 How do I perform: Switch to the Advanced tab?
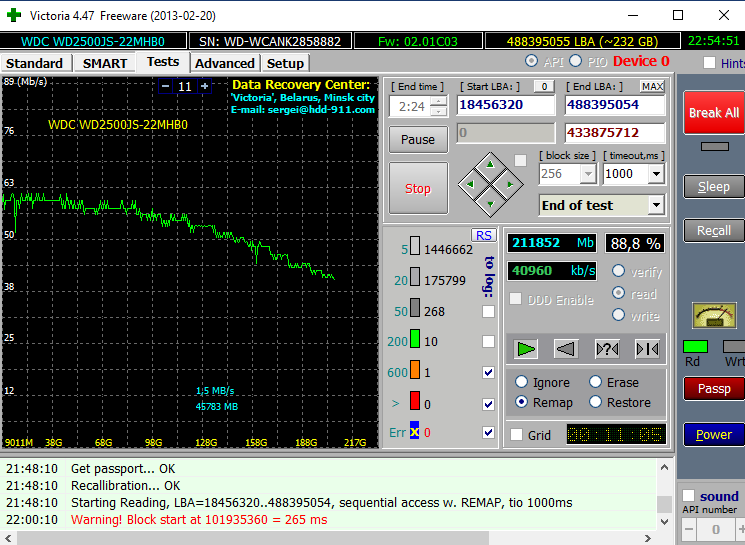pyautogui.click(x=225, y=63)
